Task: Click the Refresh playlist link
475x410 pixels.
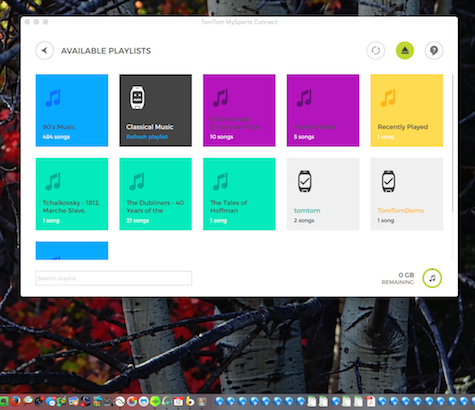Action: coord(147,137)
